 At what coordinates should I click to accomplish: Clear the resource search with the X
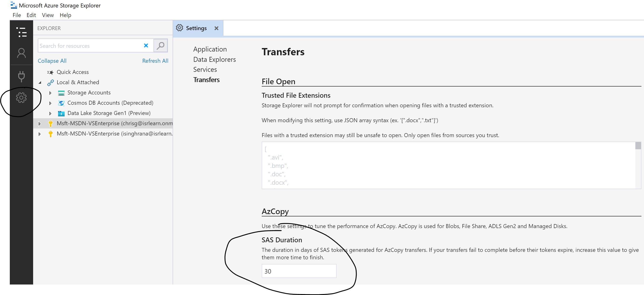tap(146, 45)
